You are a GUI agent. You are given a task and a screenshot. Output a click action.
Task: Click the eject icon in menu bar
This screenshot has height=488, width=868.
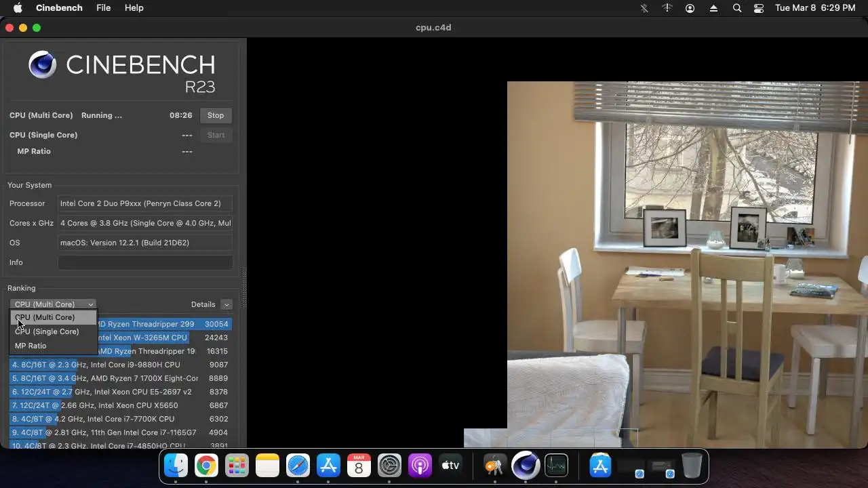[x=713, y=8]
